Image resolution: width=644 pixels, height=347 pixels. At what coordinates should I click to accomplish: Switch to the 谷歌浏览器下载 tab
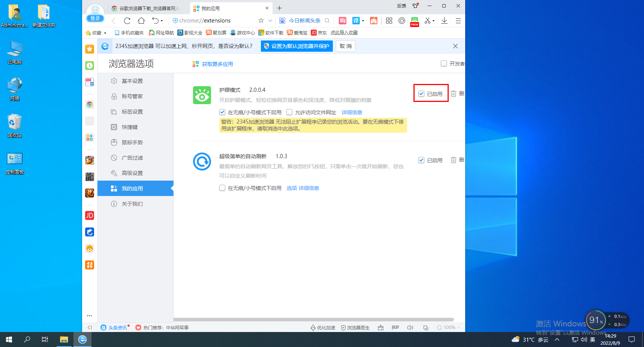pos(148,8)
